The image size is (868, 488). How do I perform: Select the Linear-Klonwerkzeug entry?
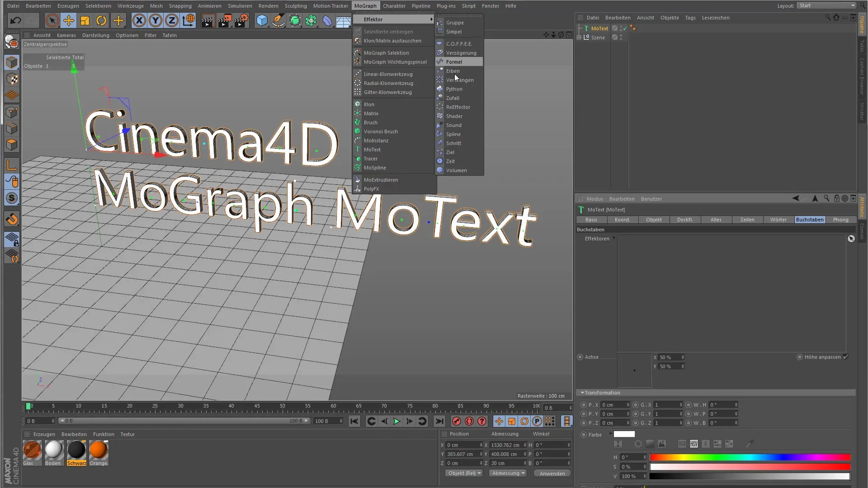(x=393, y=74)
